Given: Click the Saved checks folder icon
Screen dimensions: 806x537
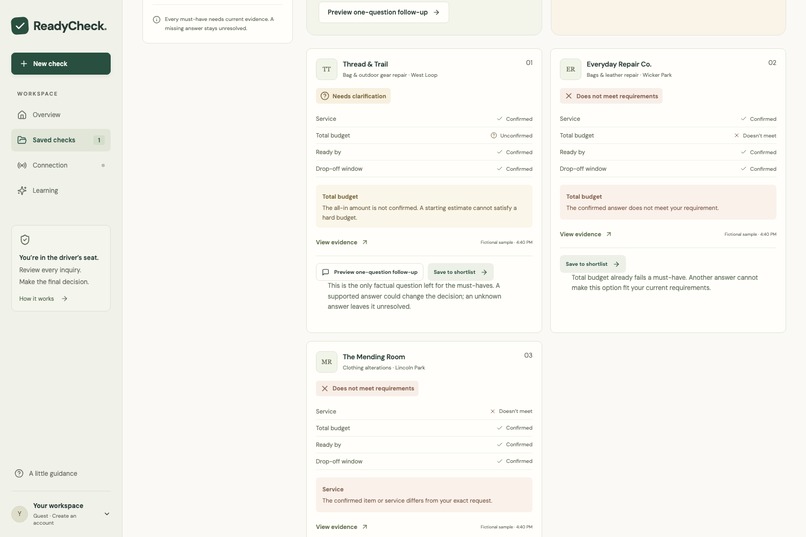Looking at the screenshot, I should click(22, 140).
